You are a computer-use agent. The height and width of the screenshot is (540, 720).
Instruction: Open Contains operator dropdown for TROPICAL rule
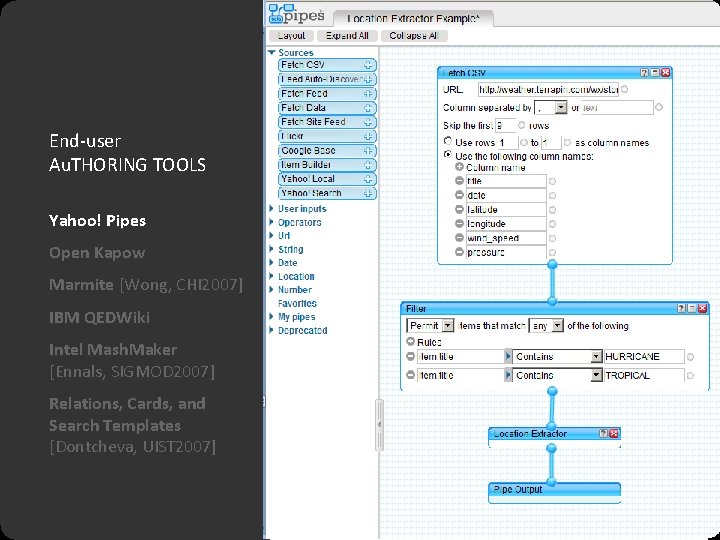pyautogui.click(x=596, y=375)
